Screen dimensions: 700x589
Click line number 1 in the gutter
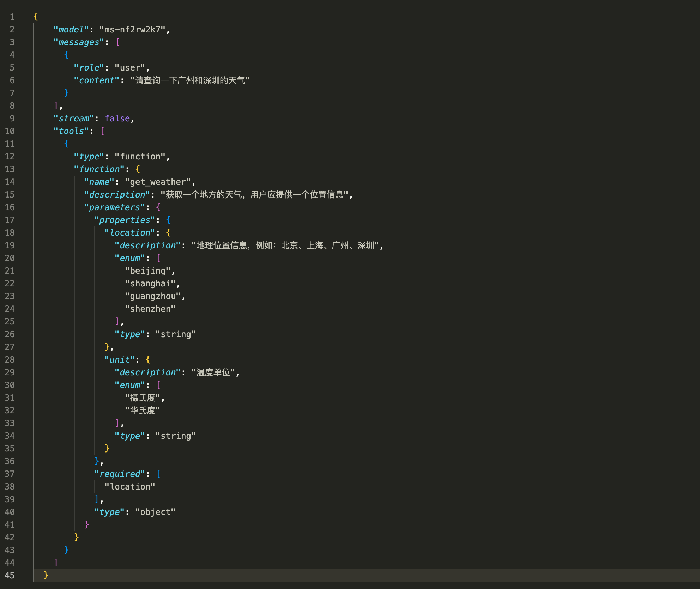12,17
